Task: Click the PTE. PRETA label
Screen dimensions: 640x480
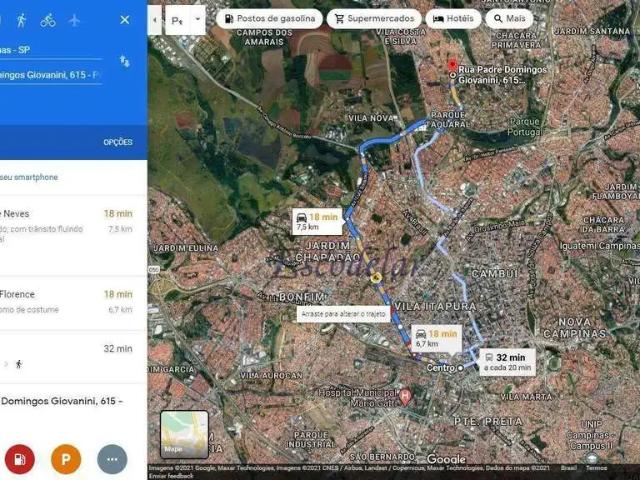Action: [x=488, y=421]
